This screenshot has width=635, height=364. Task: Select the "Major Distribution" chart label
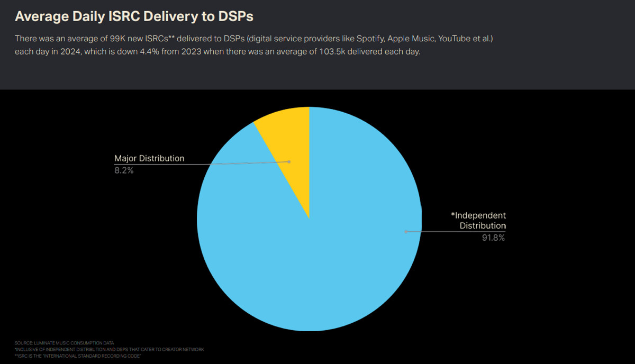(x=149, y=158)
